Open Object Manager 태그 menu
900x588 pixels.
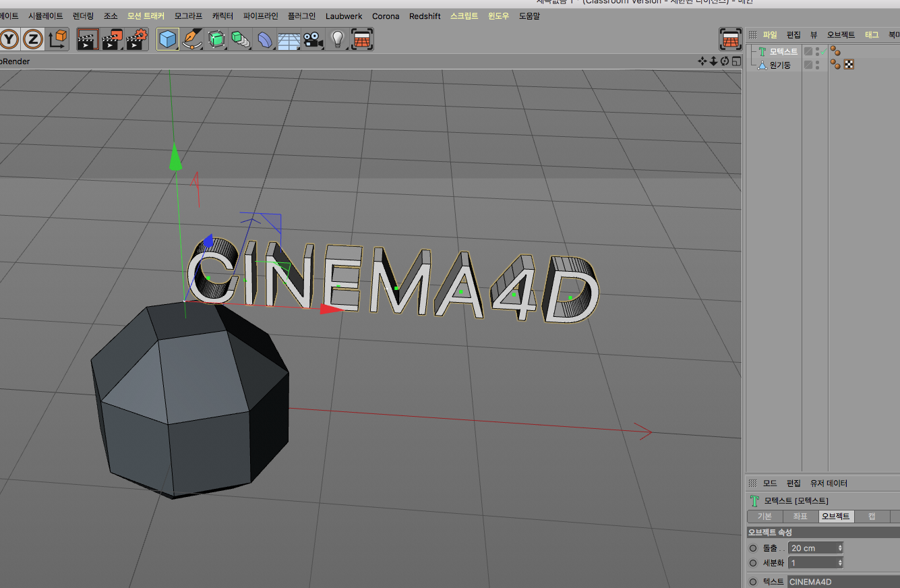[x=872, y=34]
